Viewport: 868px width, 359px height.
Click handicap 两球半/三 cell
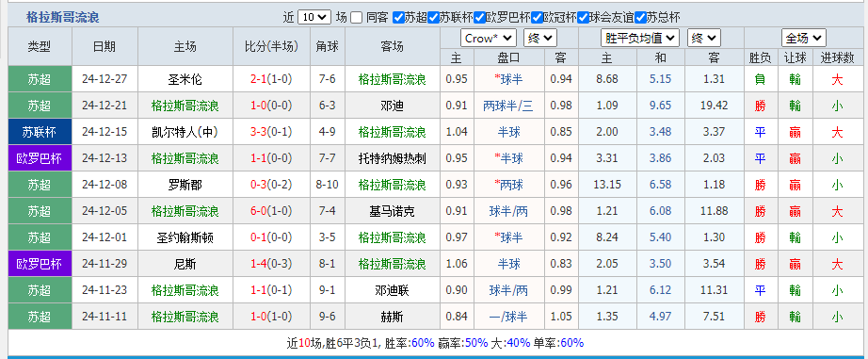click(508, 106)
